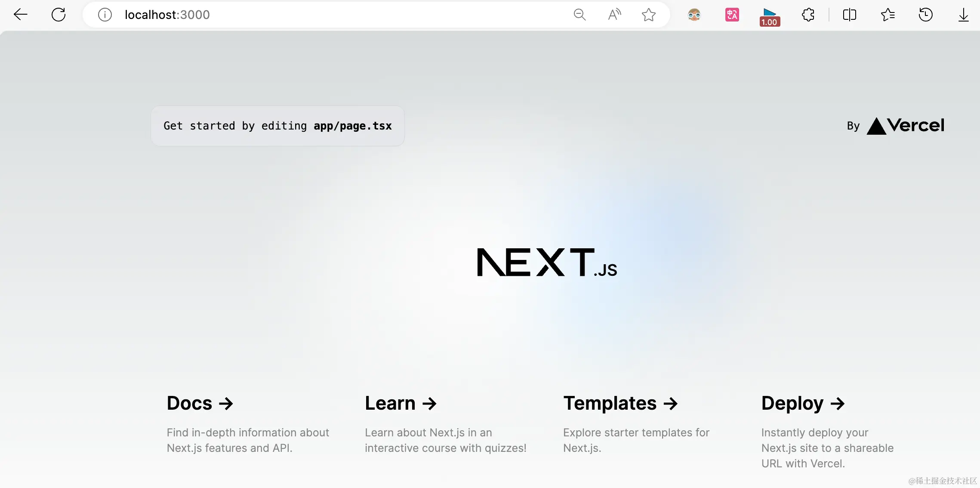Toggle split screen view icon
Screen dimensions: 980x488
pos(849,15)
